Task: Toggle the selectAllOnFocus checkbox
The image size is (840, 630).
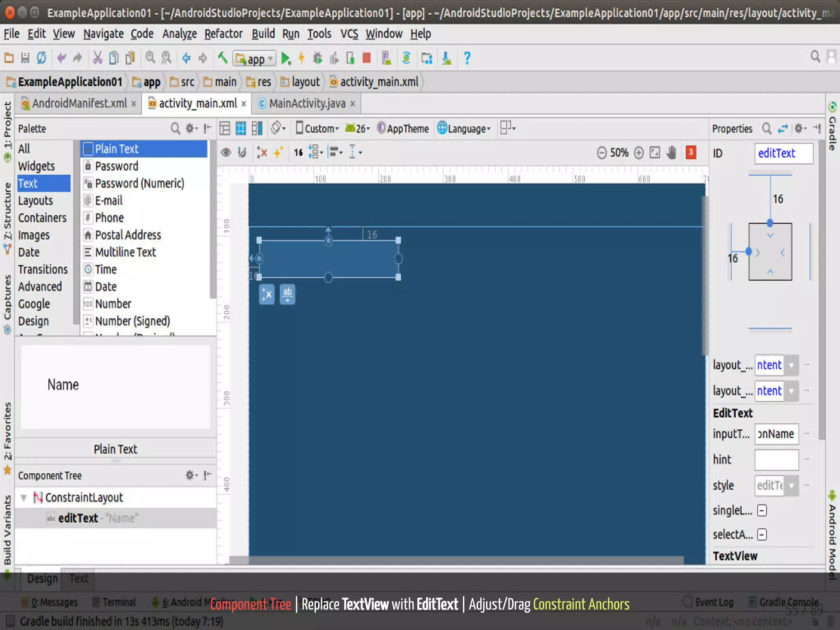Action: tap(762, 535)
